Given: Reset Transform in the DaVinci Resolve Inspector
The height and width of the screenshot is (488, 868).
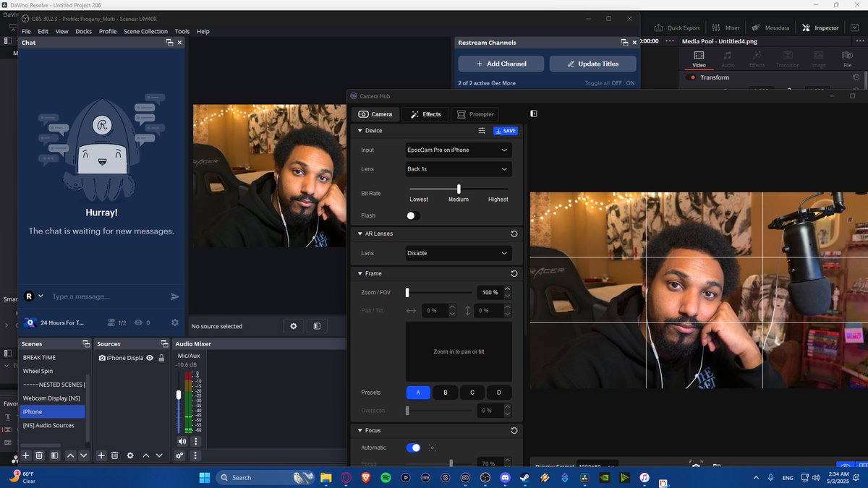Looking at the screenshot, I should 856,77.
